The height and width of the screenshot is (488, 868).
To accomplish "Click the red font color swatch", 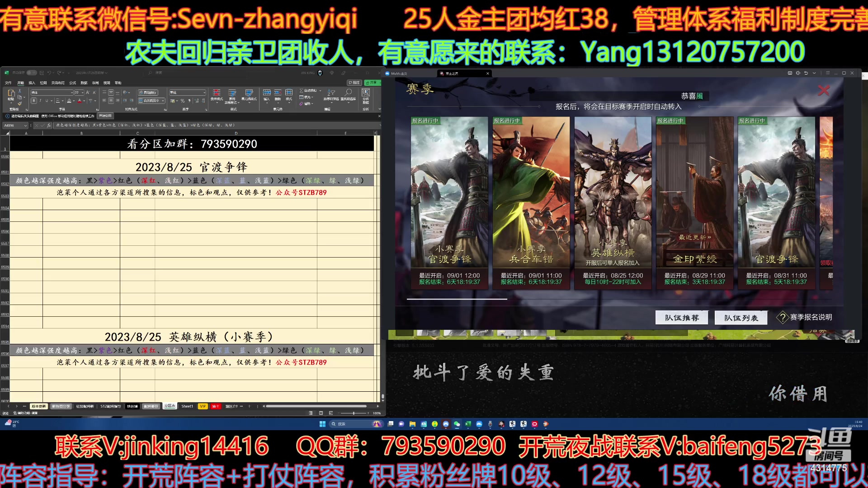I will pyautogui.click(x=79, y=101).
